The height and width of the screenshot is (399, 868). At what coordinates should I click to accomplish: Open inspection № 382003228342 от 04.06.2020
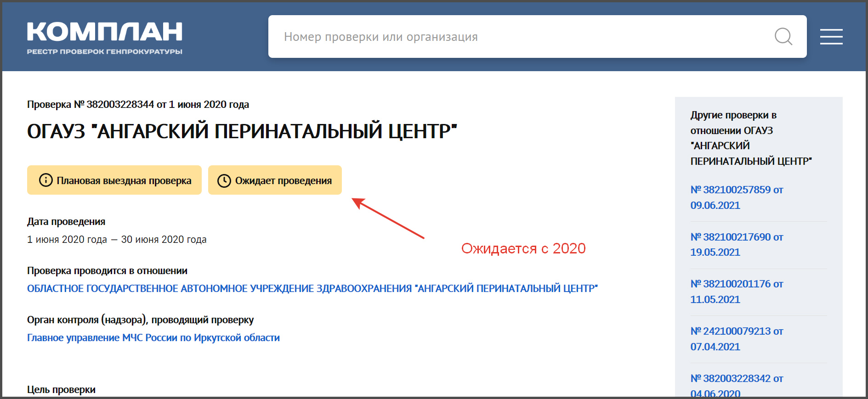[737, 385]
